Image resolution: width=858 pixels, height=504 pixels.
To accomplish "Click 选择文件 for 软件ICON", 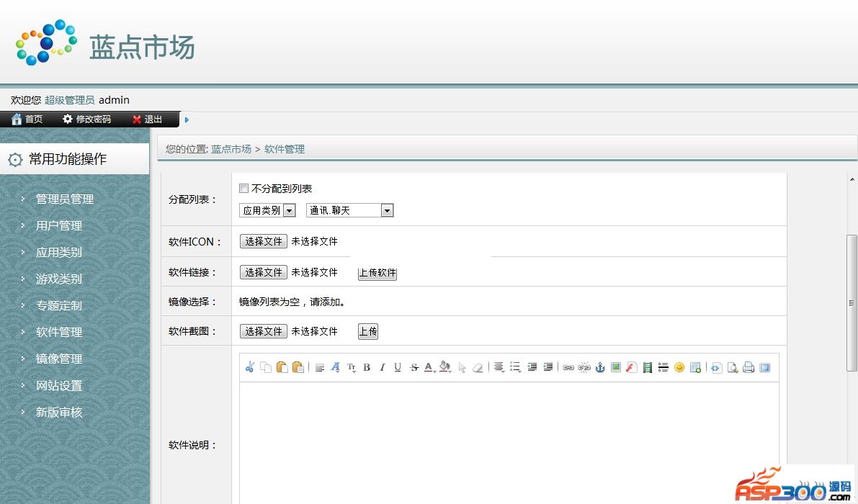I will (x=263, y=241).
